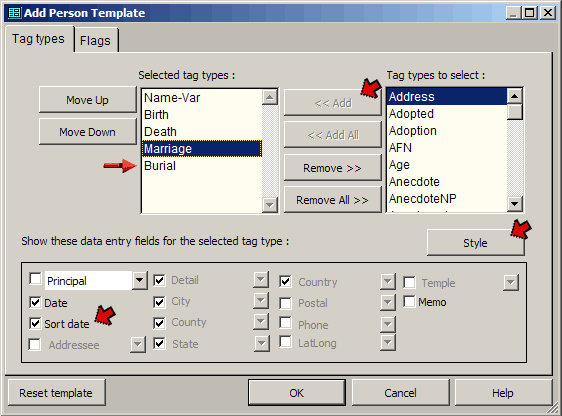Viewport: 562px width, 416px height.
Task: Select Adoption in tag types list
Action: tap(447, 131)
